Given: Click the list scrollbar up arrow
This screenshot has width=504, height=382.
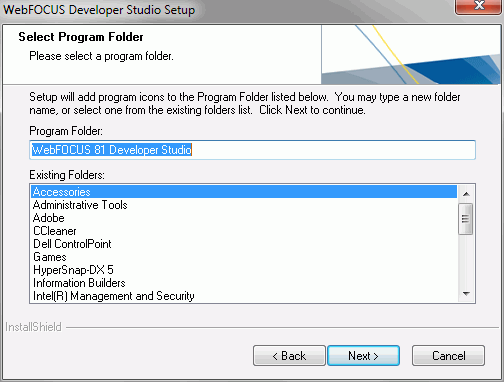Looking at the screenshot, I should coord(466,194).
